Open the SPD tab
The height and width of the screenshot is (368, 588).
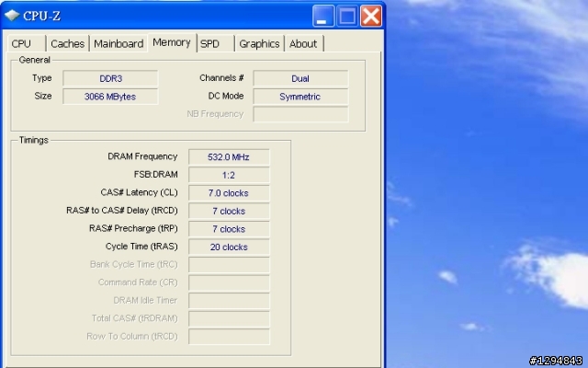click(x=216, y=43)
